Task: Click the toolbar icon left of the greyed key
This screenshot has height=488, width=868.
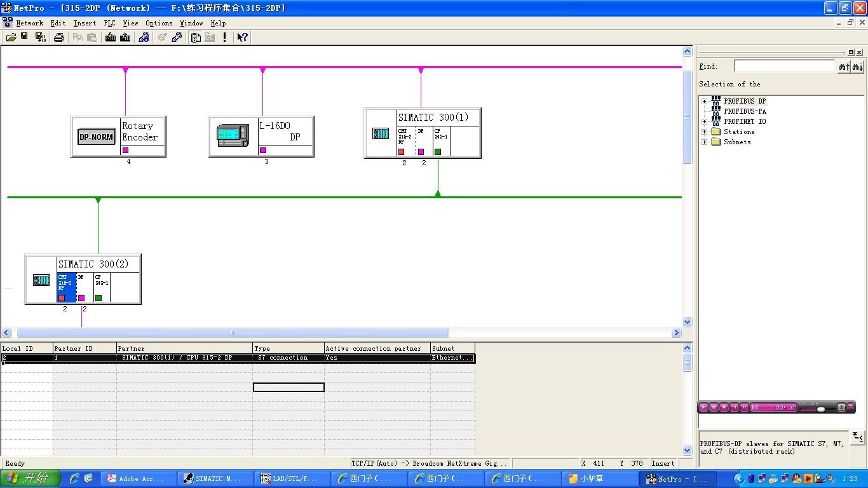Action: click(x=144, y=37)
